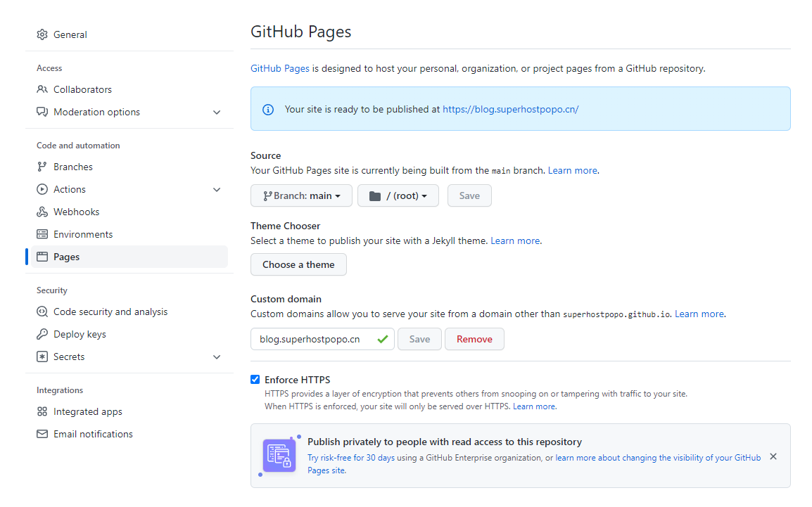Open Branches settings page
The image size is (812, 507).
click(x=129, y=167)
